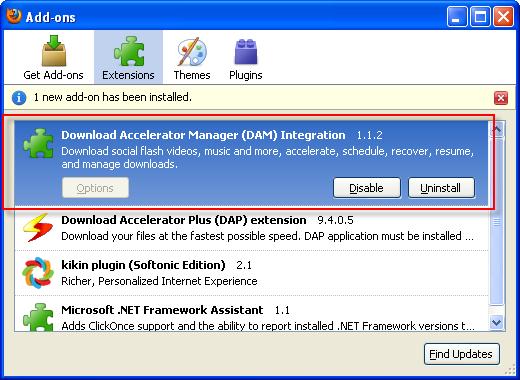Open the Themes tab
520x380 pixels.
(192, 58)
